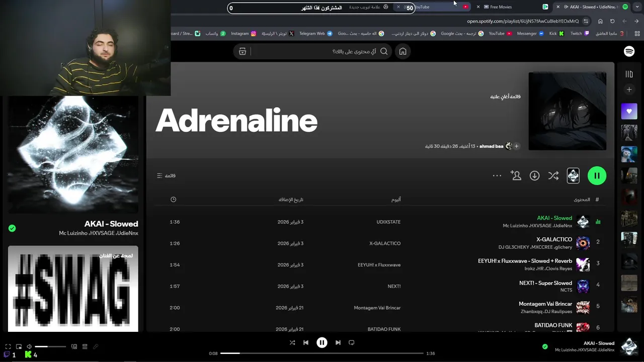Viewport: 644px width, 362px height.
Task: Download the Adrenaline playlist
Action: [x=534, y=175]
